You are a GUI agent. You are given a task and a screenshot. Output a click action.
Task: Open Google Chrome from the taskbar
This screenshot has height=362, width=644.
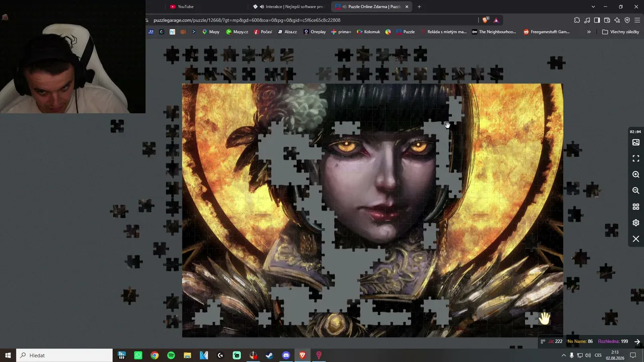tap(154, 355)
